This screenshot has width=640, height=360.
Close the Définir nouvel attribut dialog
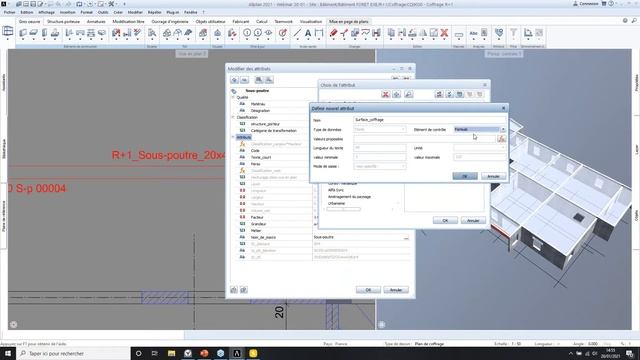tap(503, 108)
